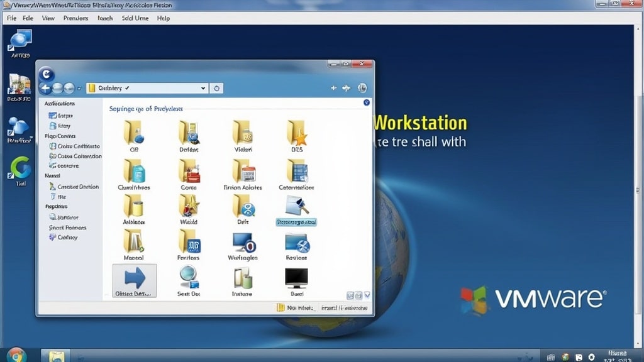Open the Violari folder icon
644x362 pixels.
pyautogui.click(x=243, y=133)
